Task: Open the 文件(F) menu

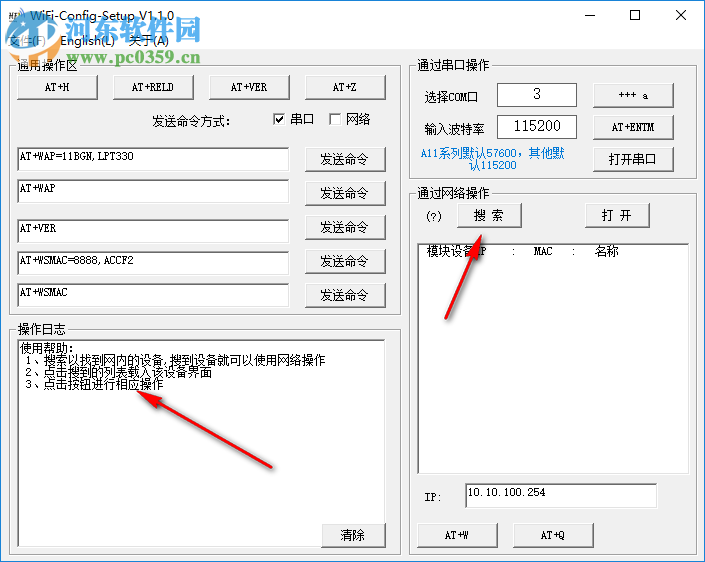Action: [x=27, y=41]
